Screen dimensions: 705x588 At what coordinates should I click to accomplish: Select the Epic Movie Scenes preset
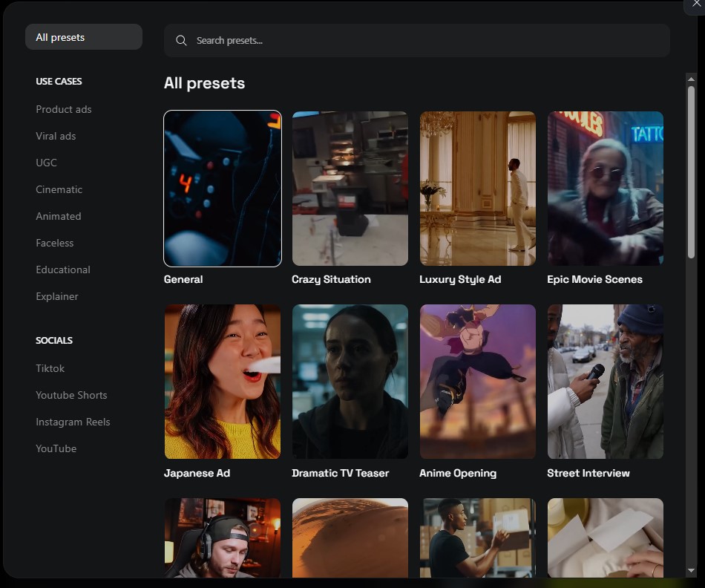[x=605, y=189]
